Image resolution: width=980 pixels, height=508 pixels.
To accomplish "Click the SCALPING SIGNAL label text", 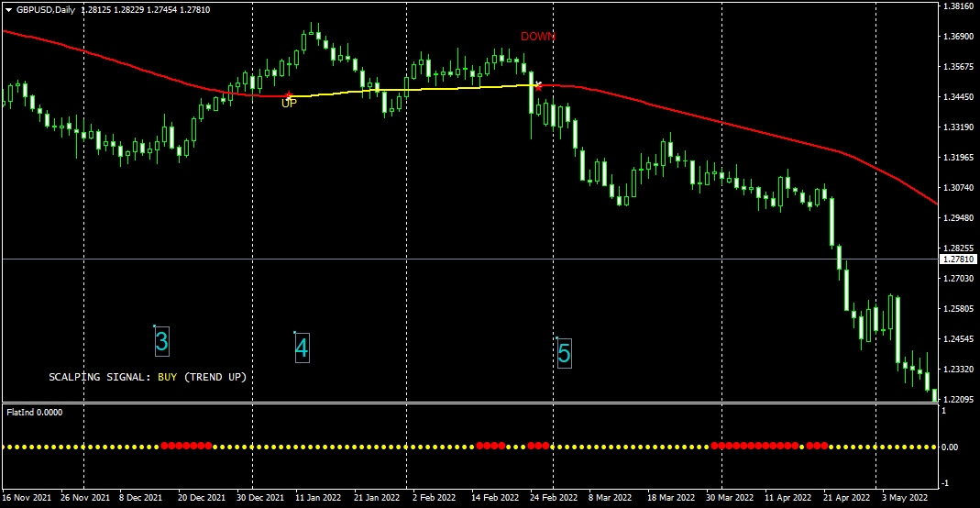I will 100,377.
